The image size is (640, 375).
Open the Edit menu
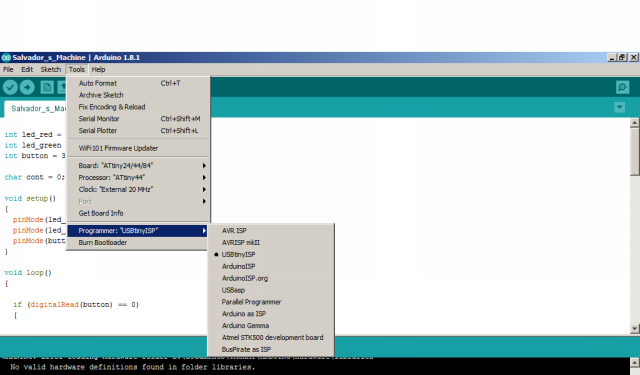point(27,69)
